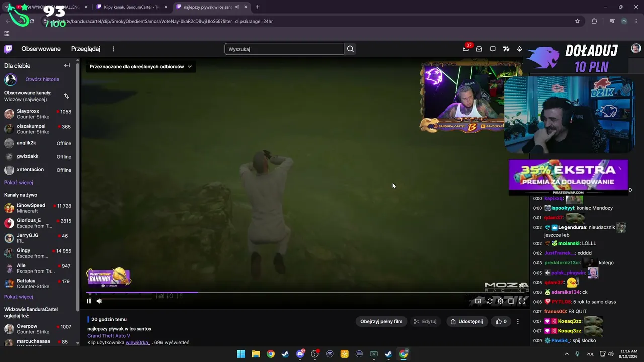Click the 'Obejrzyj pełny film' button
644x362 pixels.
coord(381,321)
